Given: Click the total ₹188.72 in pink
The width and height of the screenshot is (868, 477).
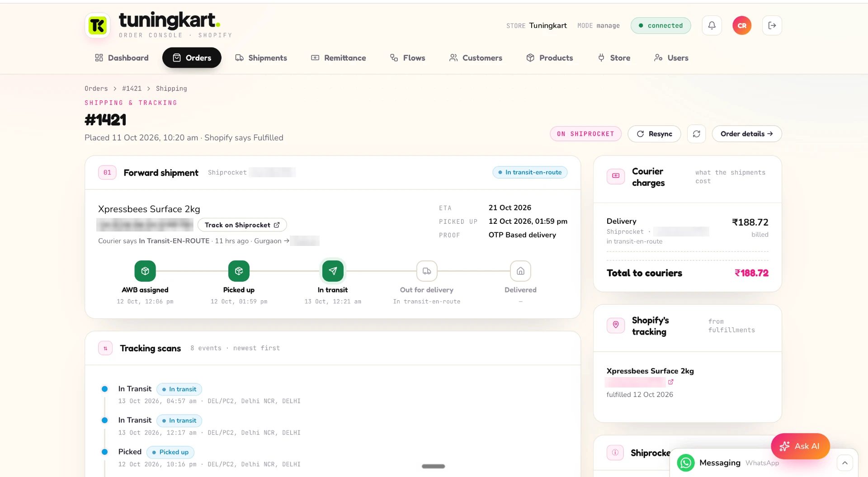Looking at the screenshot, I should 751,273.
